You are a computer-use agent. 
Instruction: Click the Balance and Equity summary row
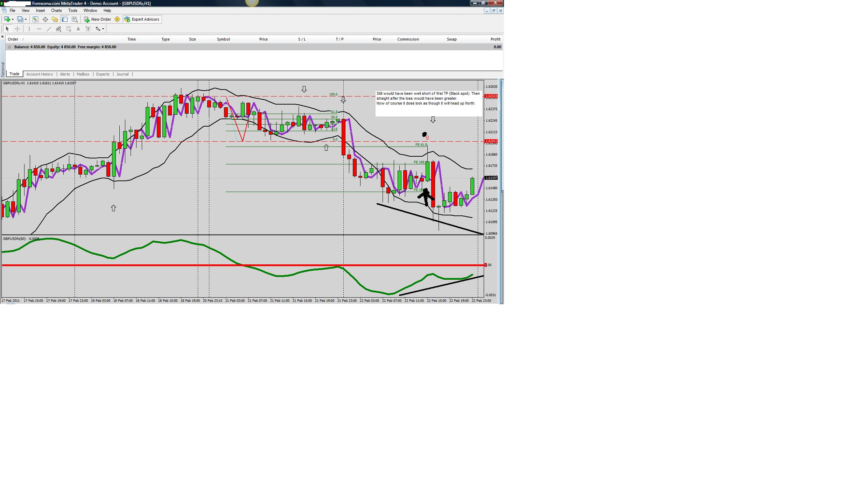254,47
